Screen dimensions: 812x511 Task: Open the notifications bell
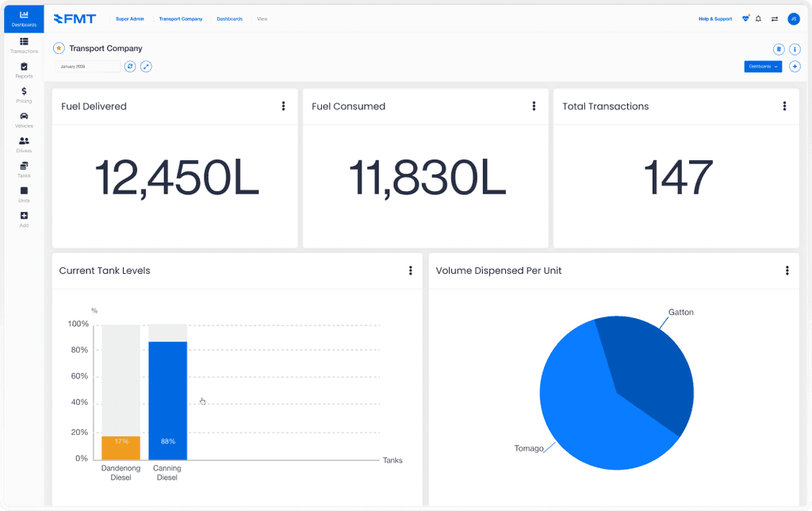coord(759,18)
